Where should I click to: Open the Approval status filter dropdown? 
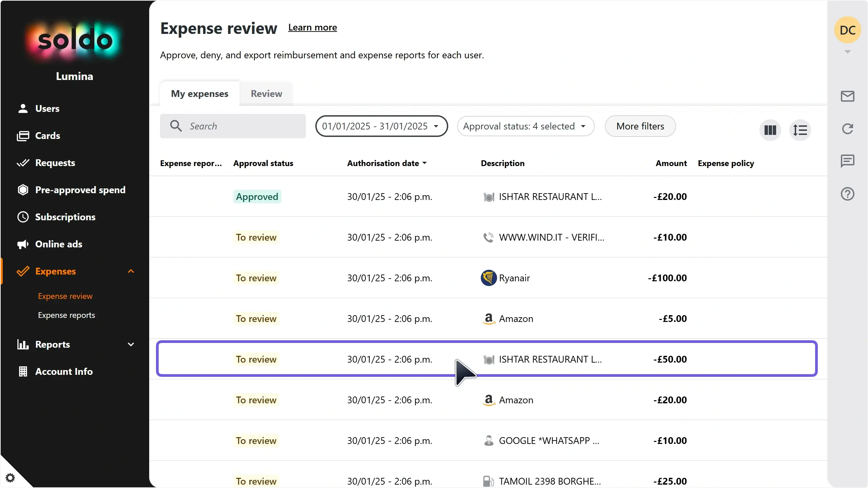tap(525, 126)
